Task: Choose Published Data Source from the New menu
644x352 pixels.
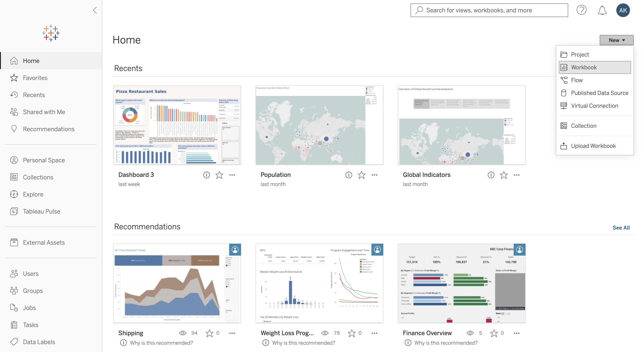Action: [x=599, y=93]
